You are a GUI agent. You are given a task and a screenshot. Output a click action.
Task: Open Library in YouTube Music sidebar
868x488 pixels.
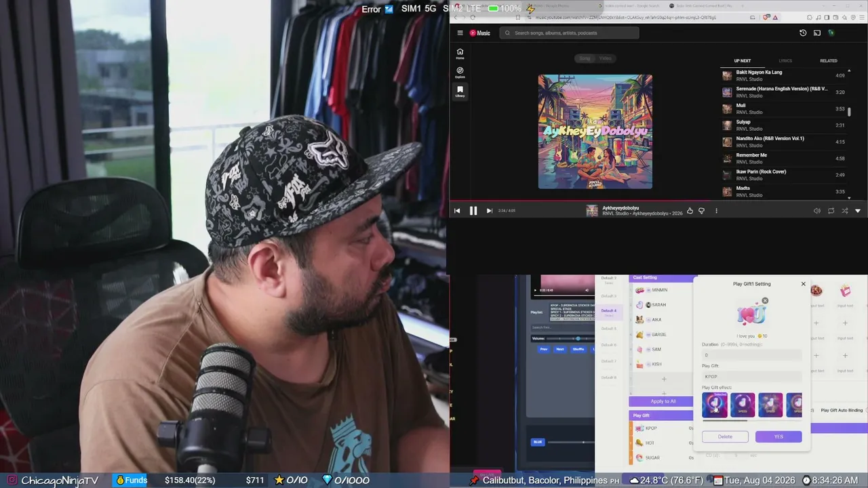[x=460, y=91]
